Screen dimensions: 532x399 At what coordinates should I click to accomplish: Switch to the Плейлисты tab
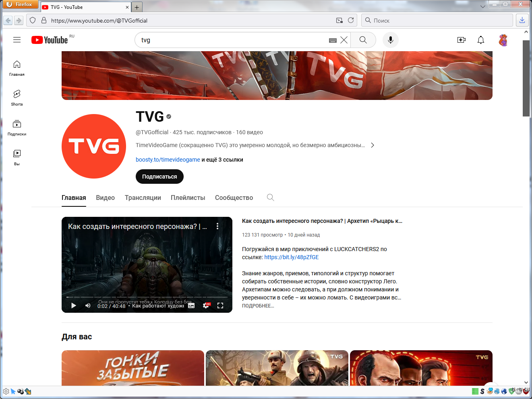coord(188,197)
